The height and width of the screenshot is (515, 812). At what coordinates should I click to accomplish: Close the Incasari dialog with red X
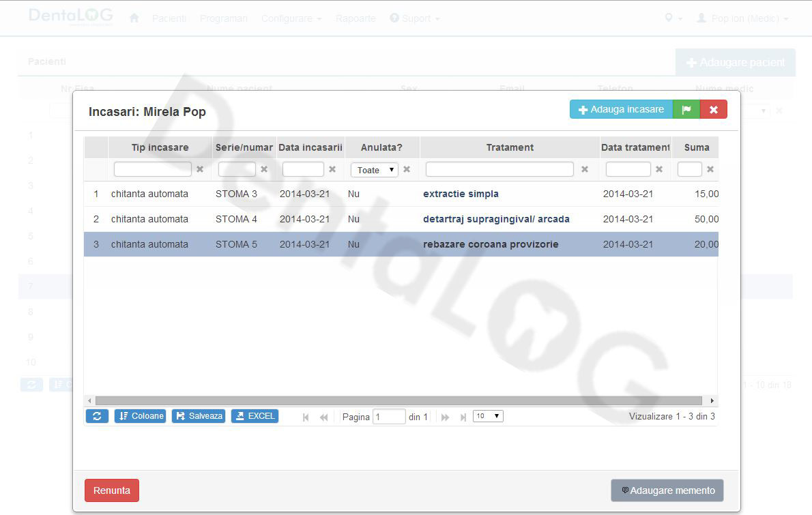pos(714,109)
